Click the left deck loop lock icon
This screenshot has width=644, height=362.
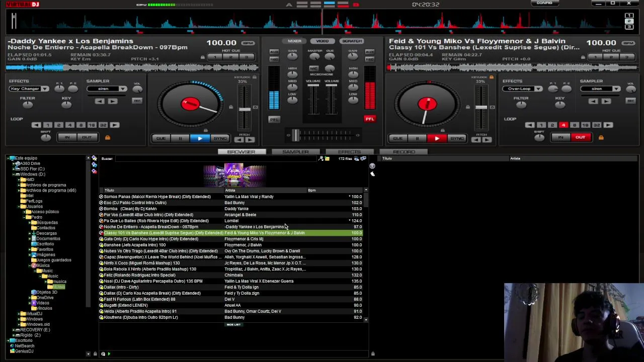(x=107, y=137)
